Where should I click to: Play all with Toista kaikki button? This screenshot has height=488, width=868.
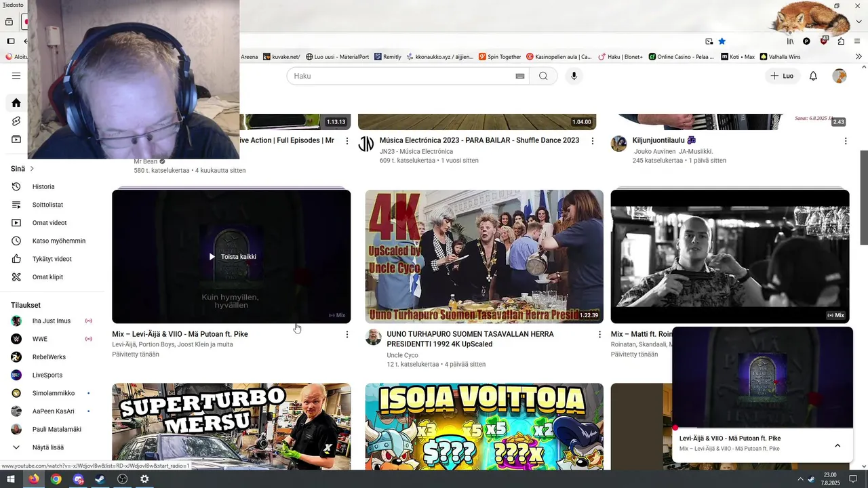(x=231, y=257)
